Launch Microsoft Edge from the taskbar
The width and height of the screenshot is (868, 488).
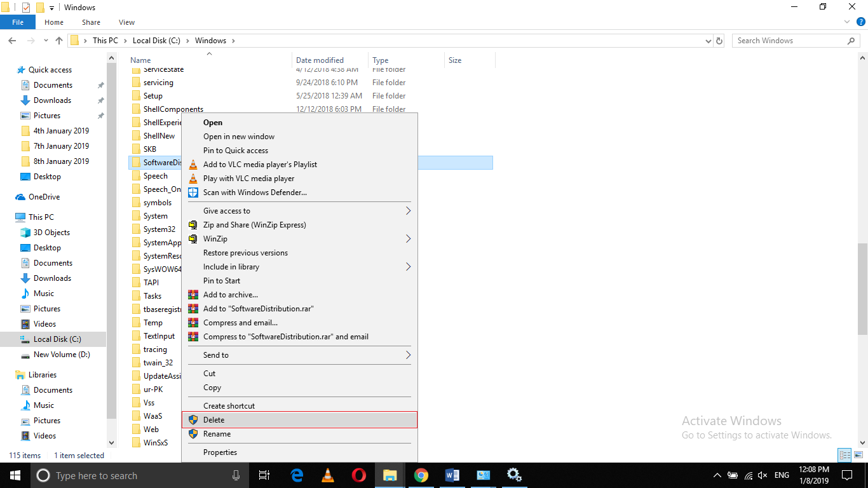(x=296, y=475)
